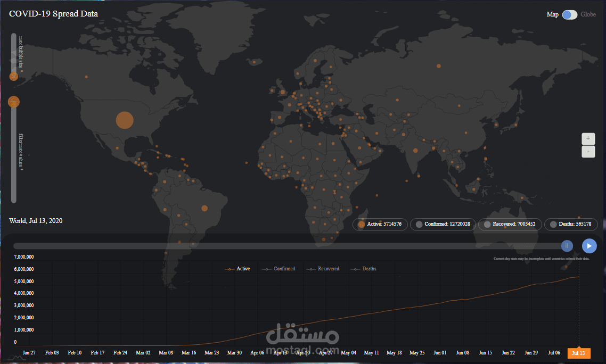Click the World, Jul 13, 2020 heading

pyautogui.click(x=36, y=221)
